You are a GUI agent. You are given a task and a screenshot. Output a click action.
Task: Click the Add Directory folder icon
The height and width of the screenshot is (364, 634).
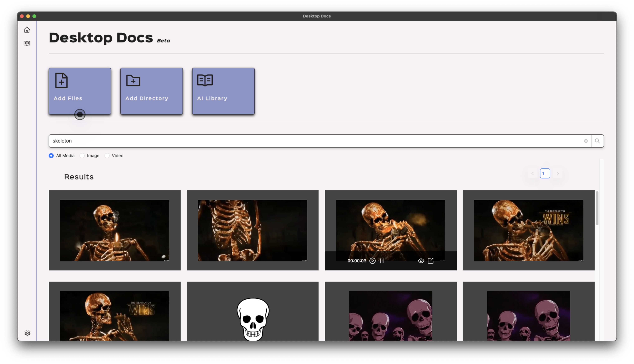[133, 80]
